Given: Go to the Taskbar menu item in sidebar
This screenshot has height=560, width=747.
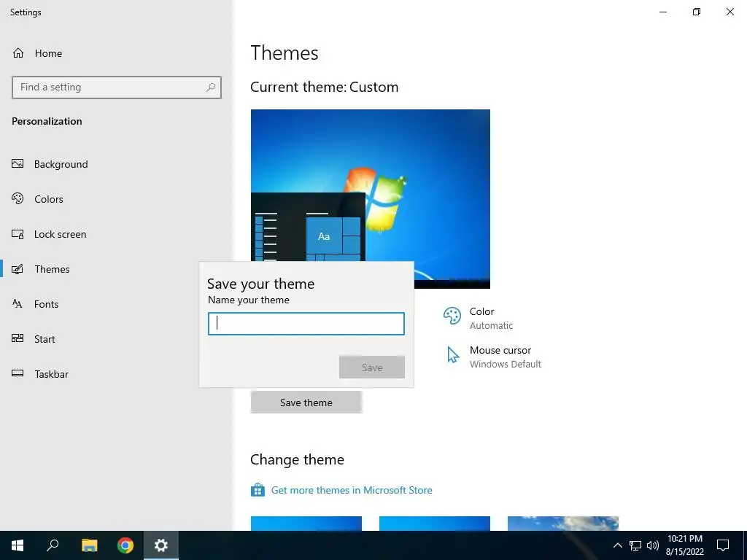Looking at the screenshot, I should [52, 374].
